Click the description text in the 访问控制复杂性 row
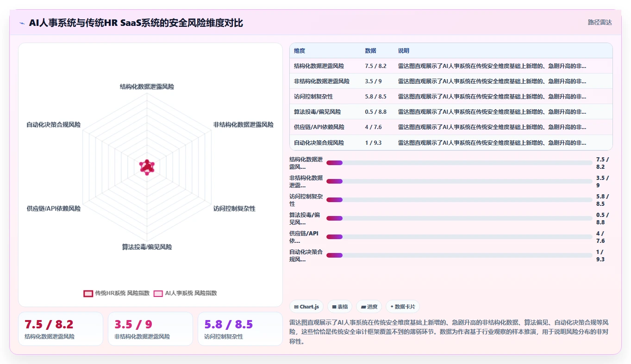This screenshot has width=631, height=364. 492,97
